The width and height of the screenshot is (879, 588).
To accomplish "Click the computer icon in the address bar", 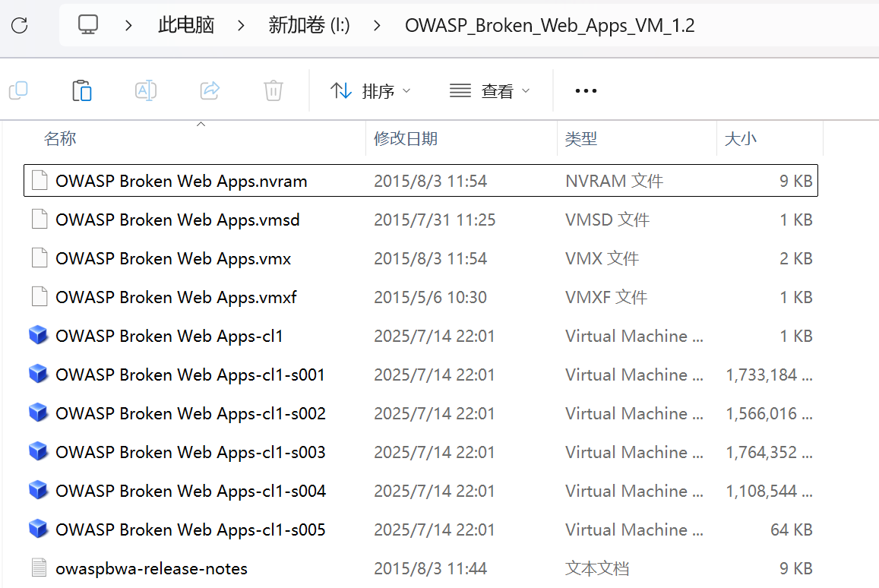I will pos(87,24).
